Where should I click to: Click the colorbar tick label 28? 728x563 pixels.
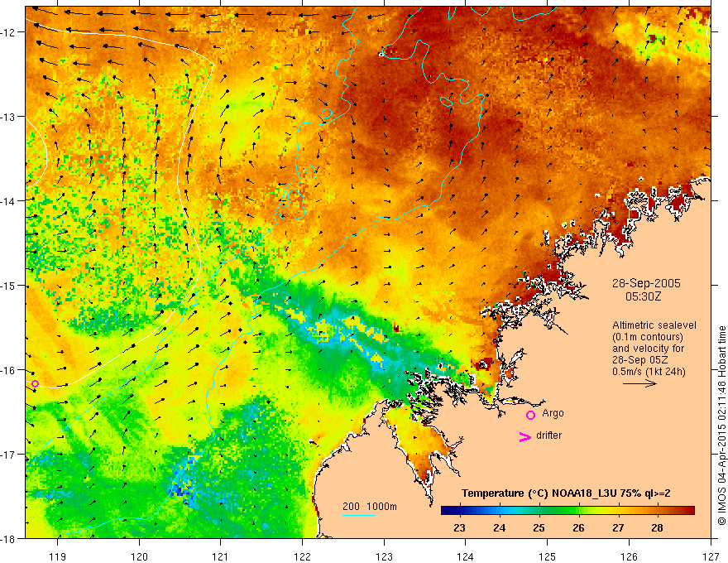point(657,527)
